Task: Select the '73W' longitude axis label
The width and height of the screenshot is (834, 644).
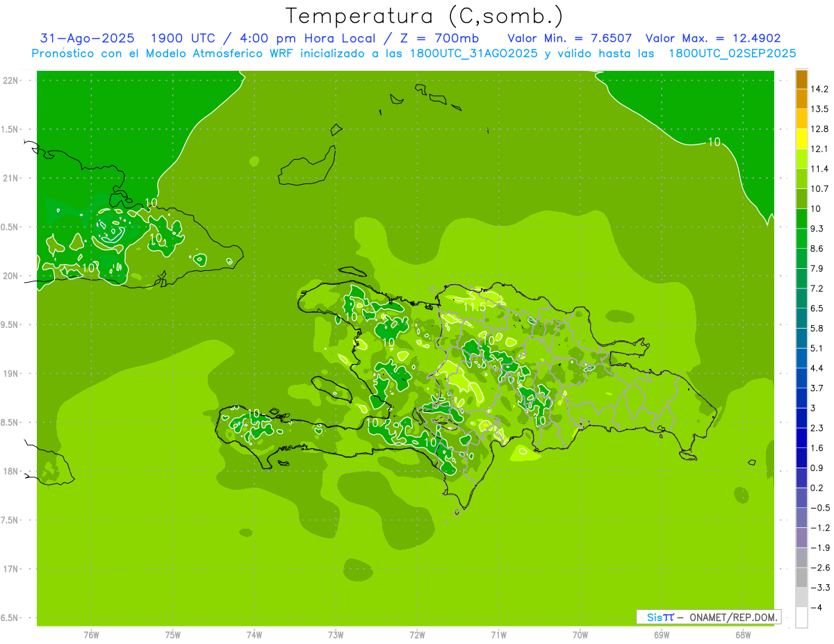Action: tap(336, 635)
